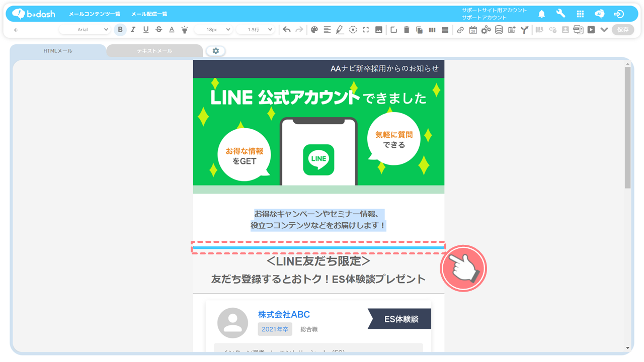Image resolution: width=644 pixels, height=362 pixels.
Task: Click the calendar date icon
Action: pyautogui.click(x=473, y=30)
